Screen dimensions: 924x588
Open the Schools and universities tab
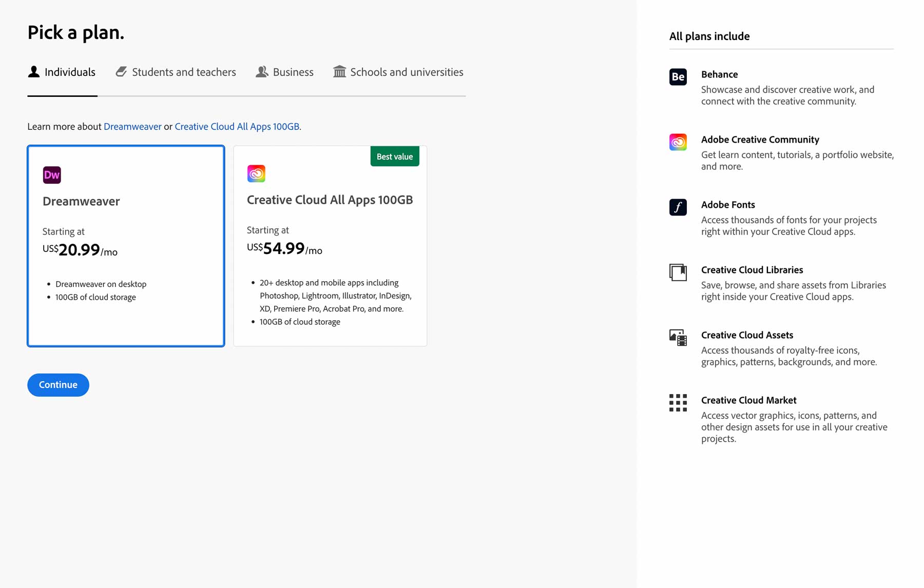tap(398, 72)
